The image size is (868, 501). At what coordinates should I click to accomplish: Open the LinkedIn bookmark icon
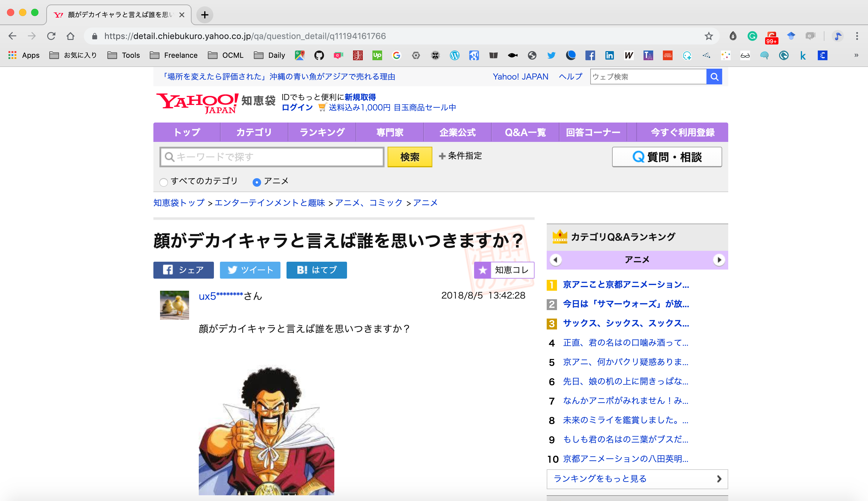[609, 55]
